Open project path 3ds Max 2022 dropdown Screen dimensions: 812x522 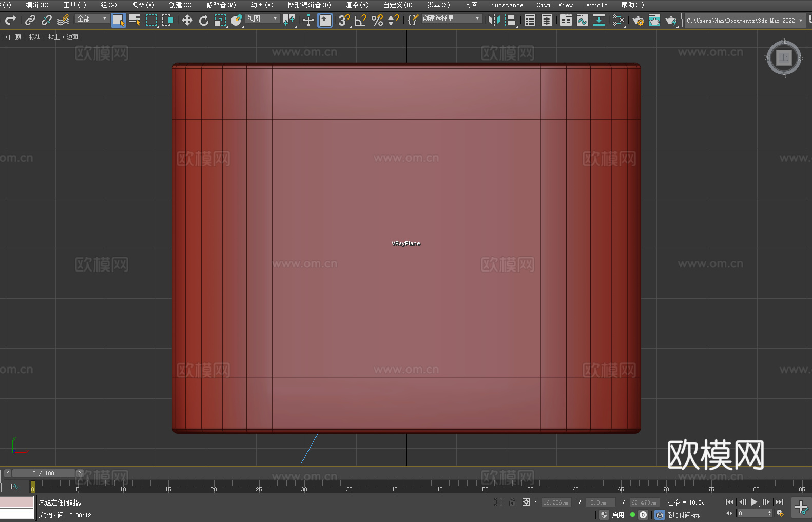tap(744, 21)
